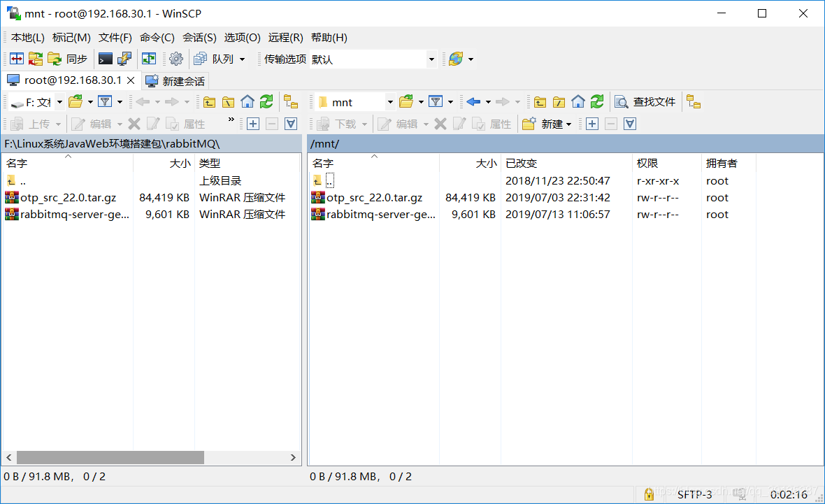
Task: Click the 新建 button in remote toolbar
Action: click(543, 124)
